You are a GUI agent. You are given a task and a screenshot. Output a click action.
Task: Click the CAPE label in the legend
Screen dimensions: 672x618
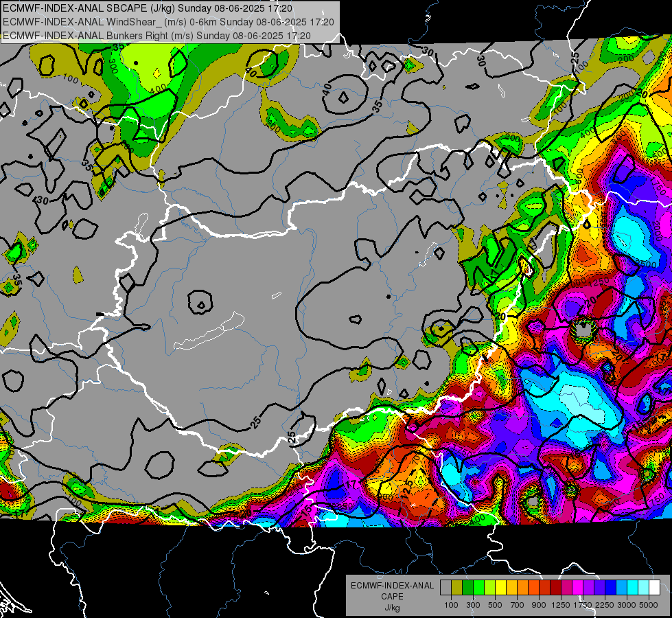pyautogui.click(x=392, y=596)
